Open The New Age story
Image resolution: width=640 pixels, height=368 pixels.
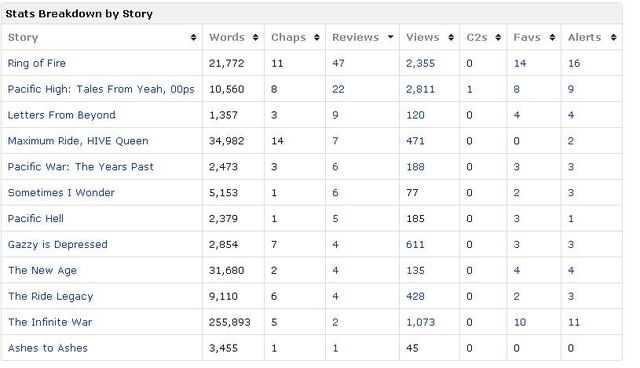point(42,270)
